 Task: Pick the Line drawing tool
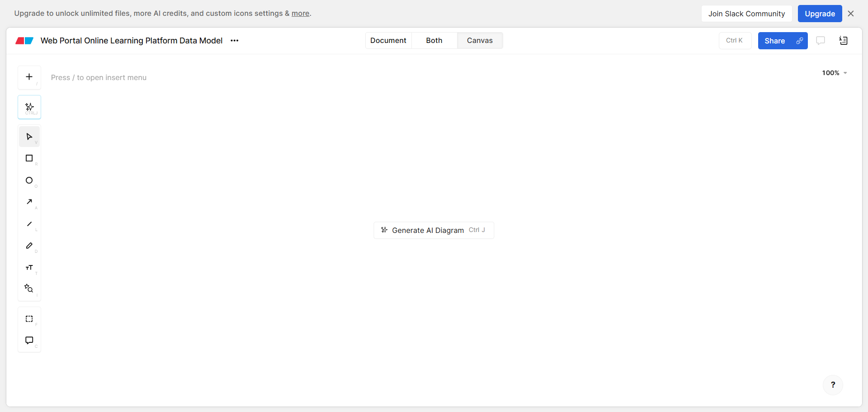[29, 224]
